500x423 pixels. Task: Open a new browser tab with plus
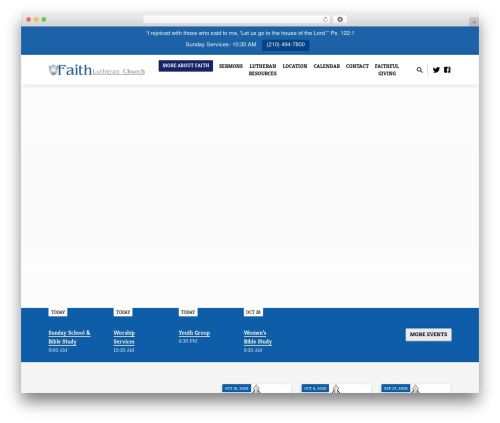coord(474,22)
